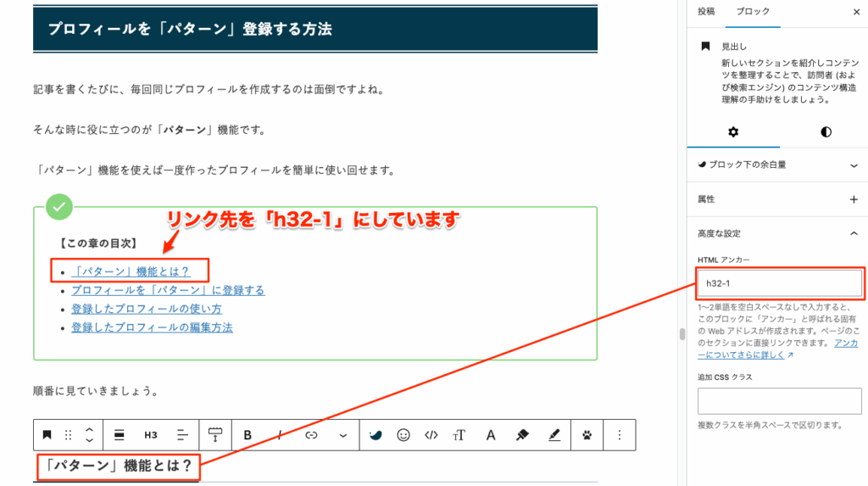Open block options three-dot menu

620,435
